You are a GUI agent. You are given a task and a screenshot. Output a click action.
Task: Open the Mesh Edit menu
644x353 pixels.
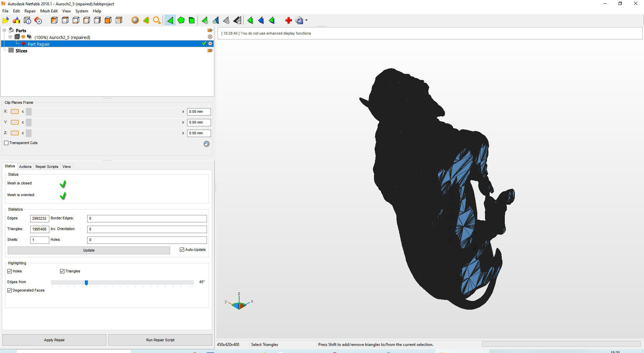coord(49,11)
